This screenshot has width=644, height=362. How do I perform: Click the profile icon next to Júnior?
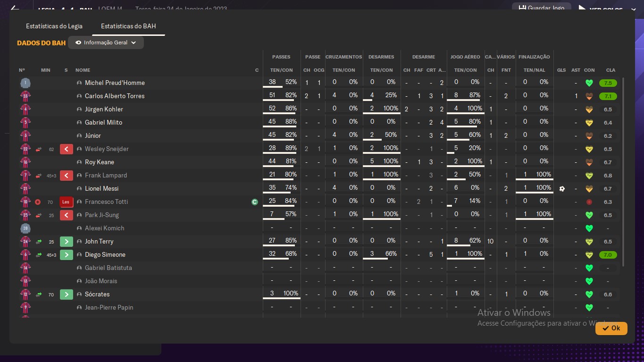79,136
